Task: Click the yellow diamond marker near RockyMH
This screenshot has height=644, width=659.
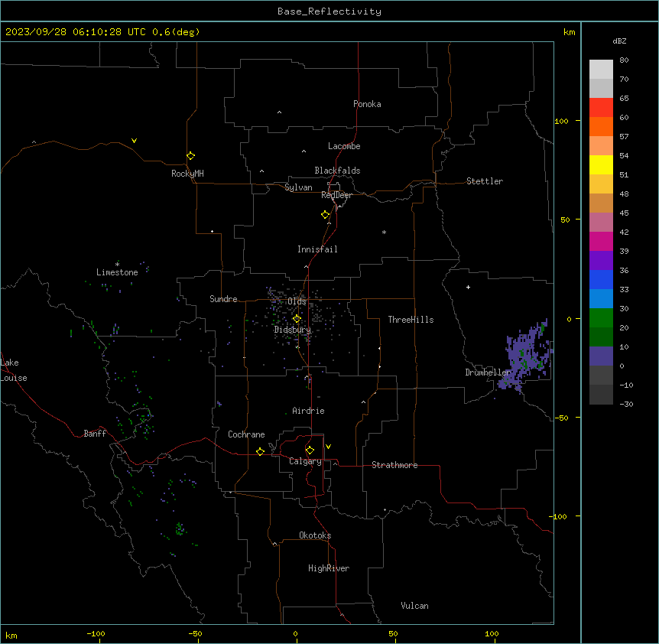Action: (190, 156)
